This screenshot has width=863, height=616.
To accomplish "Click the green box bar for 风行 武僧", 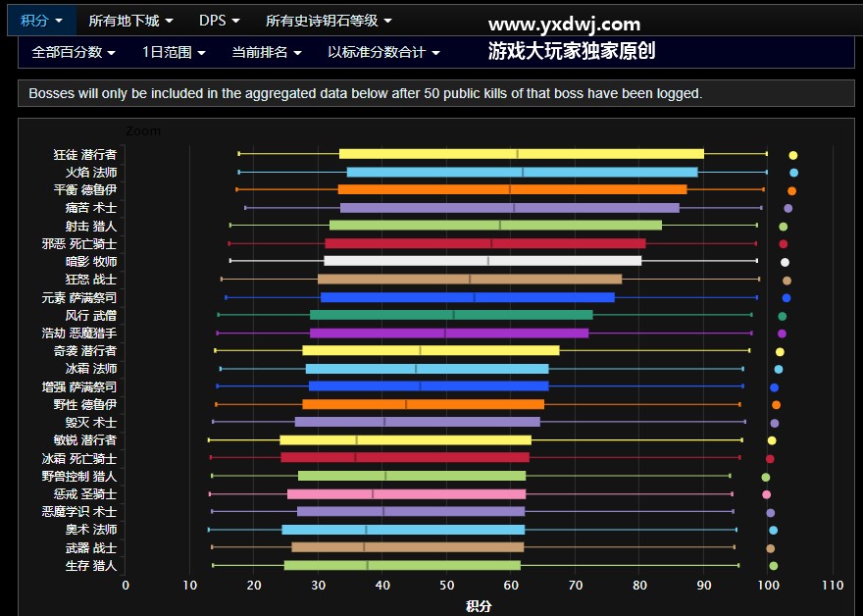I will click(x=451, y=315).
